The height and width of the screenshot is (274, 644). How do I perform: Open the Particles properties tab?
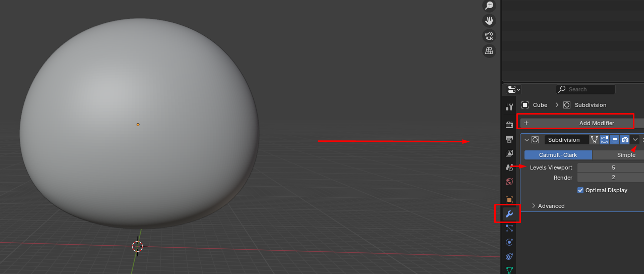(509, 228)
